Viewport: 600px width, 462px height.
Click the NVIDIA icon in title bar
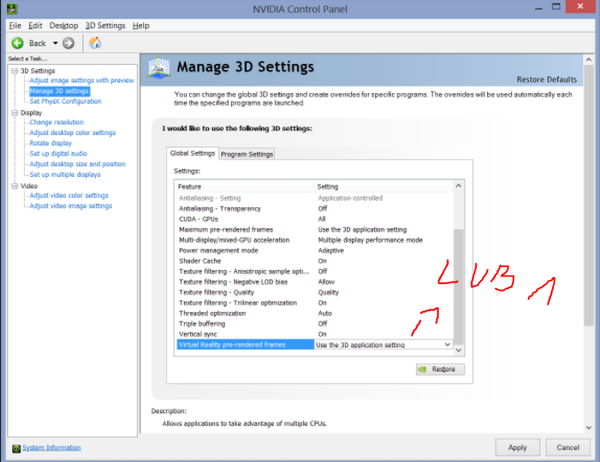12,8
